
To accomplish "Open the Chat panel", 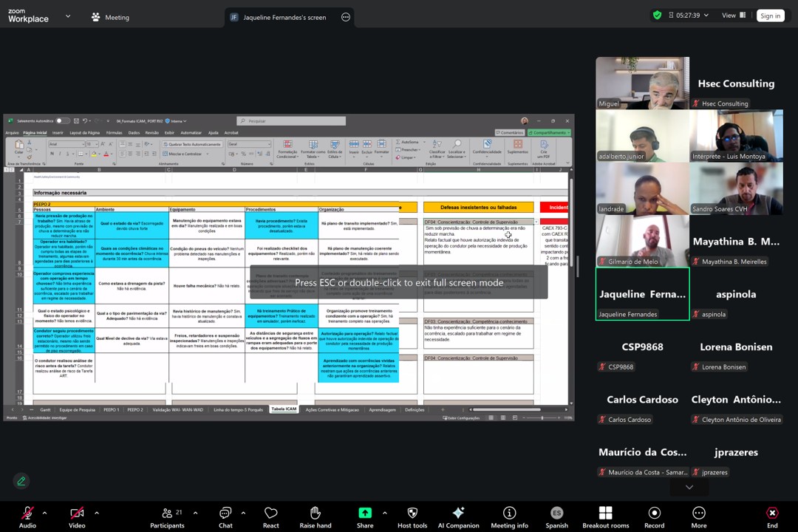I will (225, 514).
